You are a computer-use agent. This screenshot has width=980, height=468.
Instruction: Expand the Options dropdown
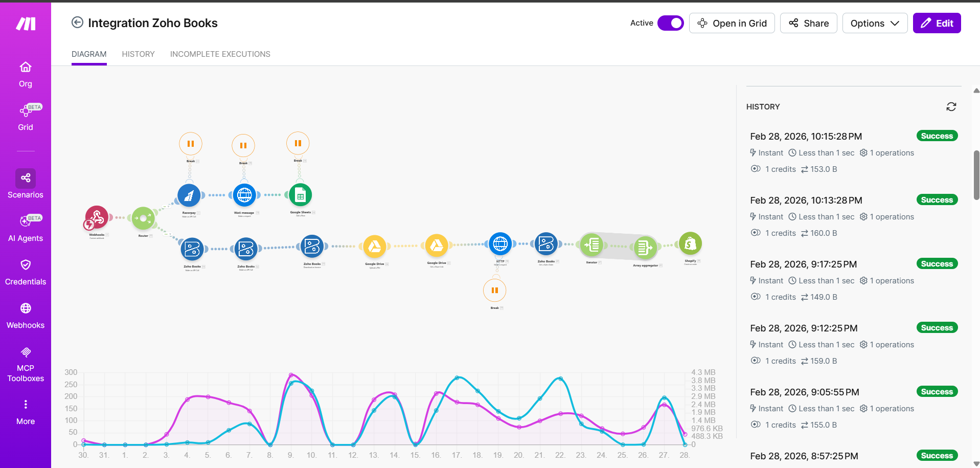tap(875, 23)
